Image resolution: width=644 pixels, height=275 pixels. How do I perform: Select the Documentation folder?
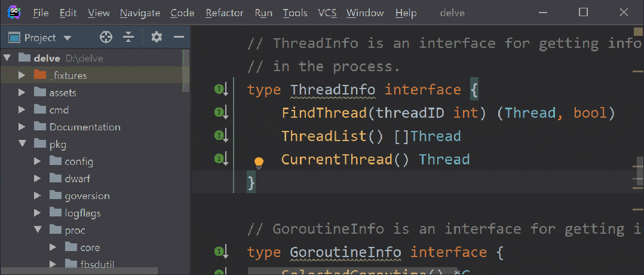(x=84, y=127)
